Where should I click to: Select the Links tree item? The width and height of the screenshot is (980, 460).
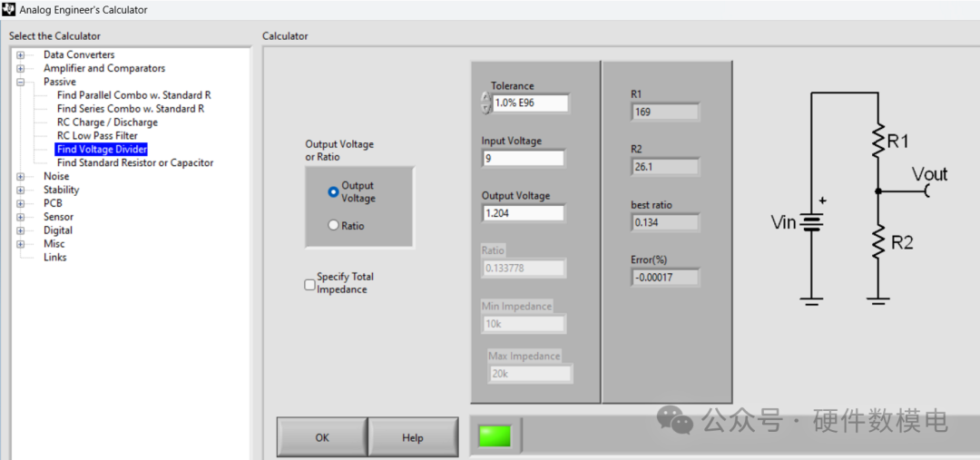coord(55,257)
